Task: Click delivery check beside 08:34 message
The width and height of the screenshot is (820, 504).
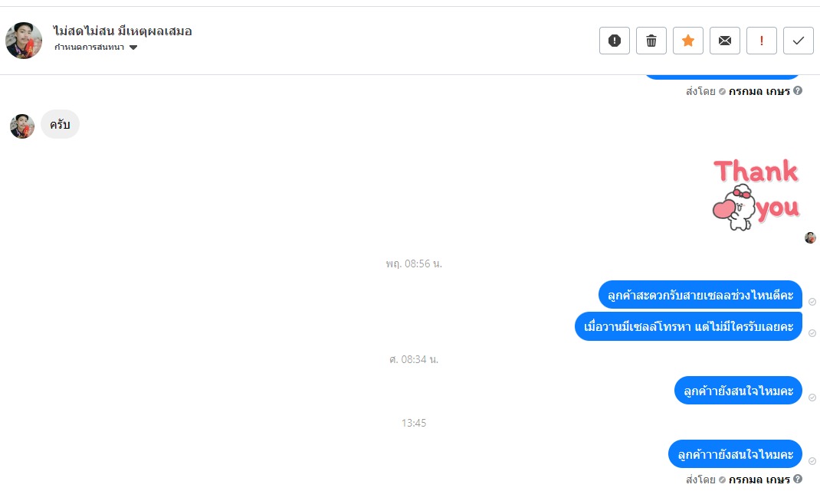Action: (x=812, y=398)
